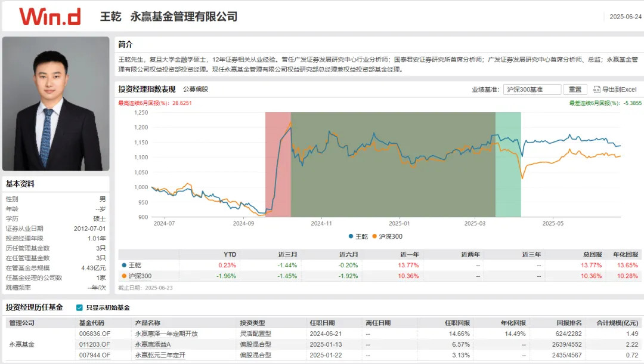Click the 投资经理指数表现 heading
The width and height of the screenshot is (644, 364).
tap(147, 89)
